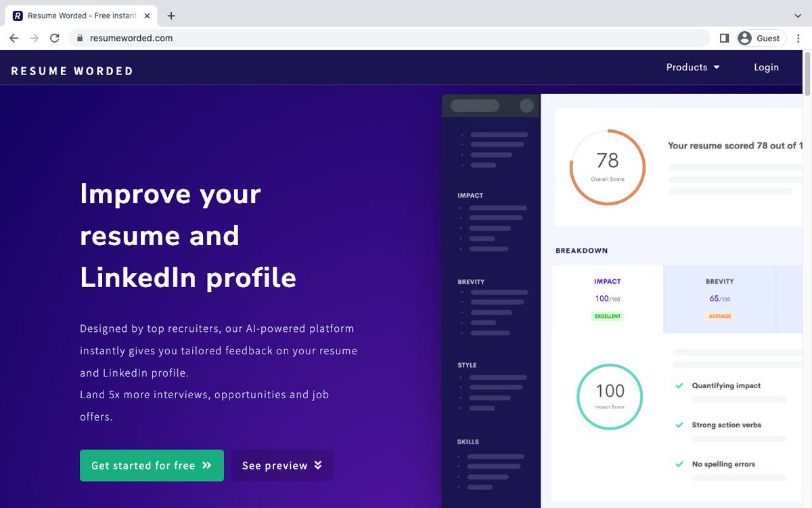Click the 'Improve your resume' headline
The image size is (812, 508).
click(188, 236)
